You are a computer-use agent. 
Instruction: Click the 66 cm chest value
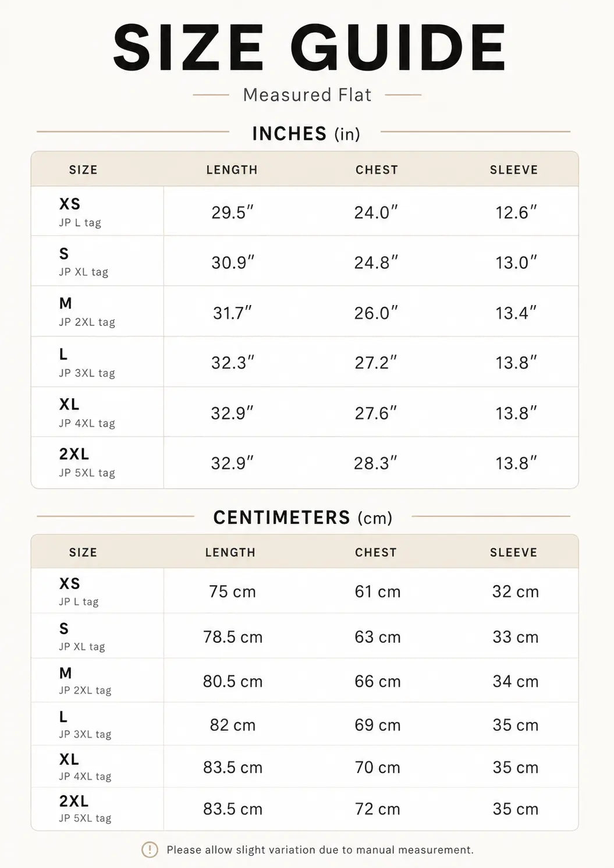(x=378, y=681)
